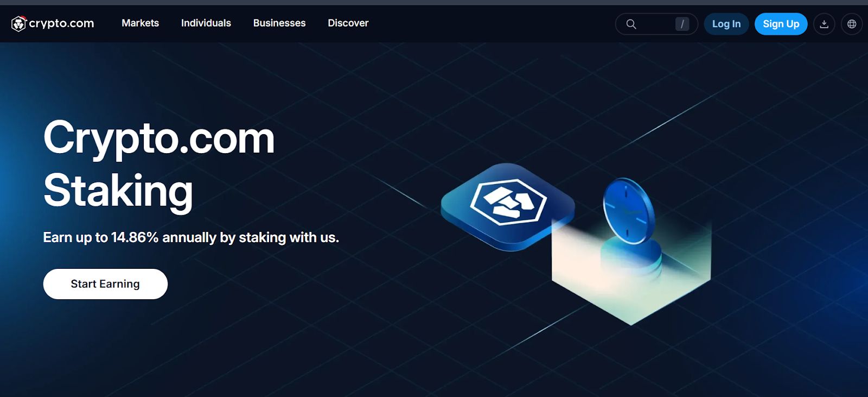Click the download app icon
This screenshot has width=868, height=397.
824,24
